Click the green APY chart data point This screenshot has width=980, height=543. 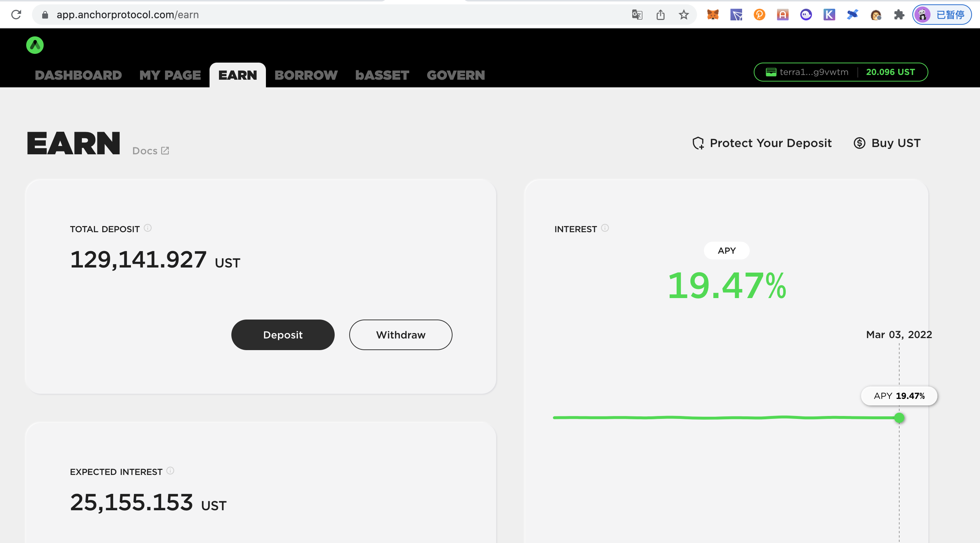[x=899, y=418]
